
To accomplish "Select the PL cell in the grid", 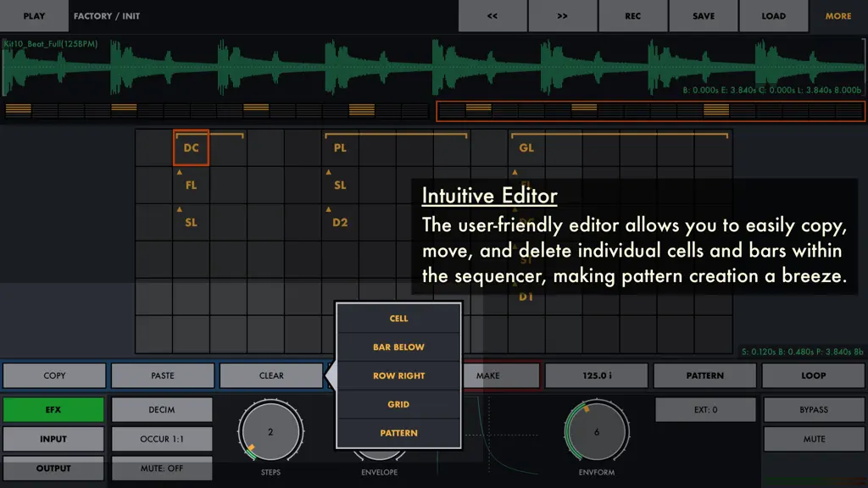I will pos(340,147).
